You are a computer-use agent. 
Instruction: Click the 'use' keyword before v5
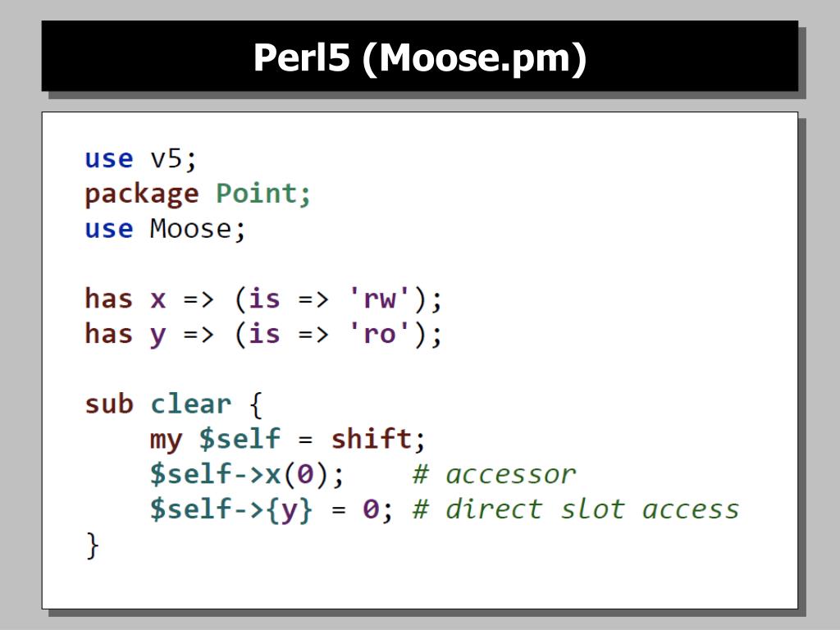click(109, 158)
